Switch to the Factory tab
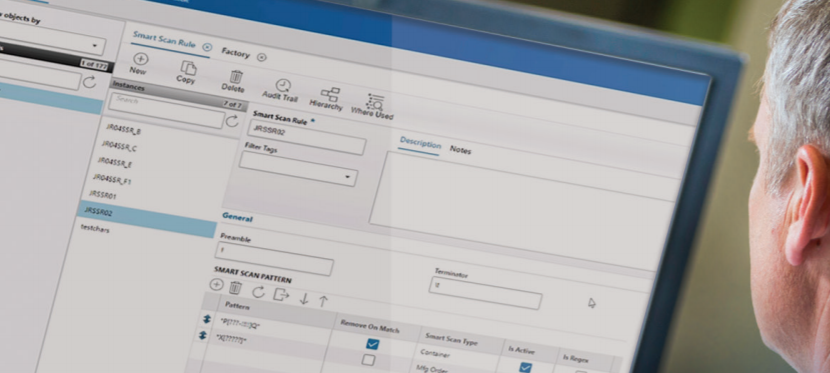The width and height of the screenshot is (830, 373). coord(236,53)
